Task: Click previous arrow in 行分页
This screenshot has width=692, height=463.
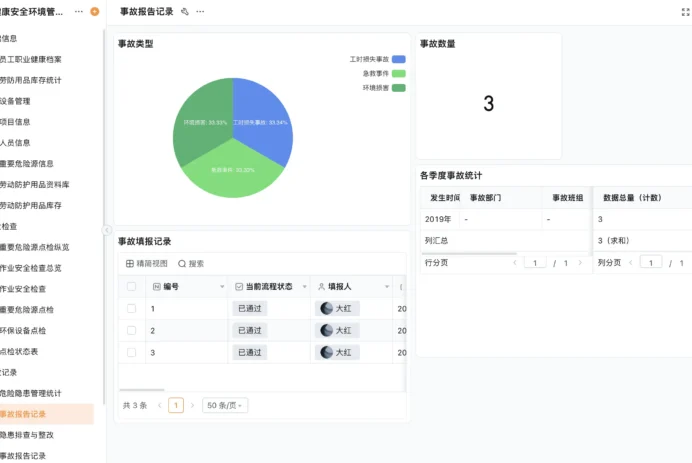Action: pyautogui.click(x=515, y=263)
